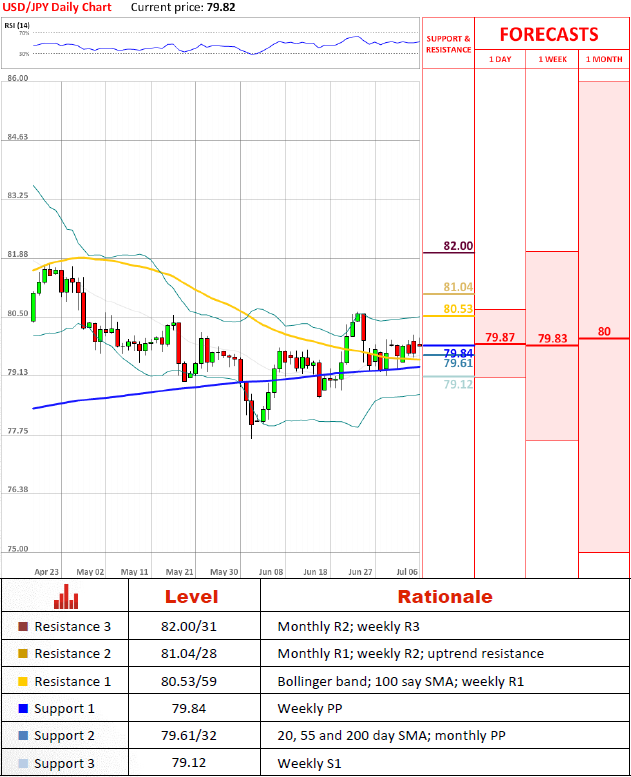Click the Support 2 steel-blue color swatch
Image resolution: width=631 pixels, height=777 pixels.
pos(23,735)
